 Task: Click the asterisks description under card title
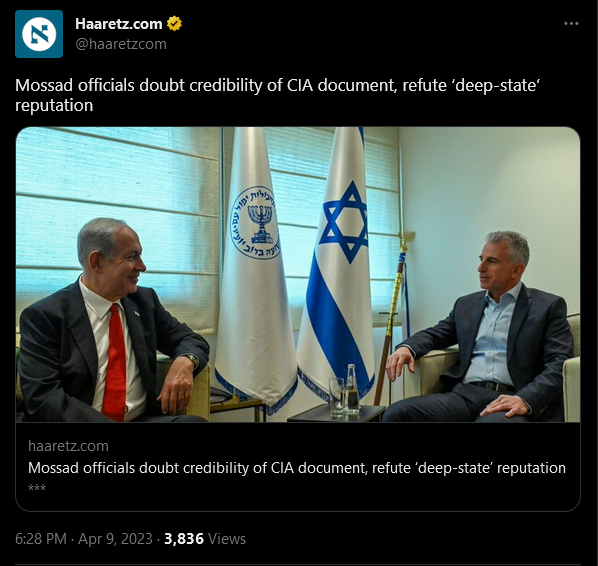[x=37, y=487]
